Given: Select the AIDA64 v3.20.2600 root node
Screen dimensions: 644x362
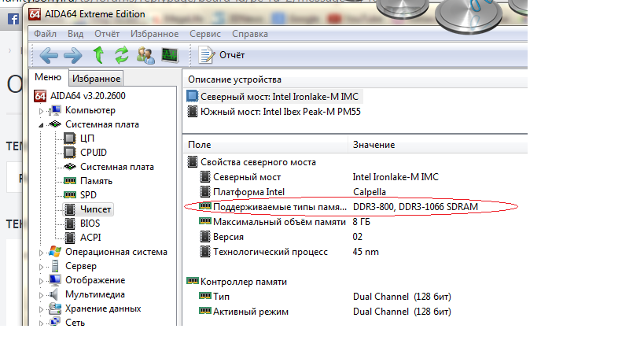Looking at the screenshot, I should [87, 96].
